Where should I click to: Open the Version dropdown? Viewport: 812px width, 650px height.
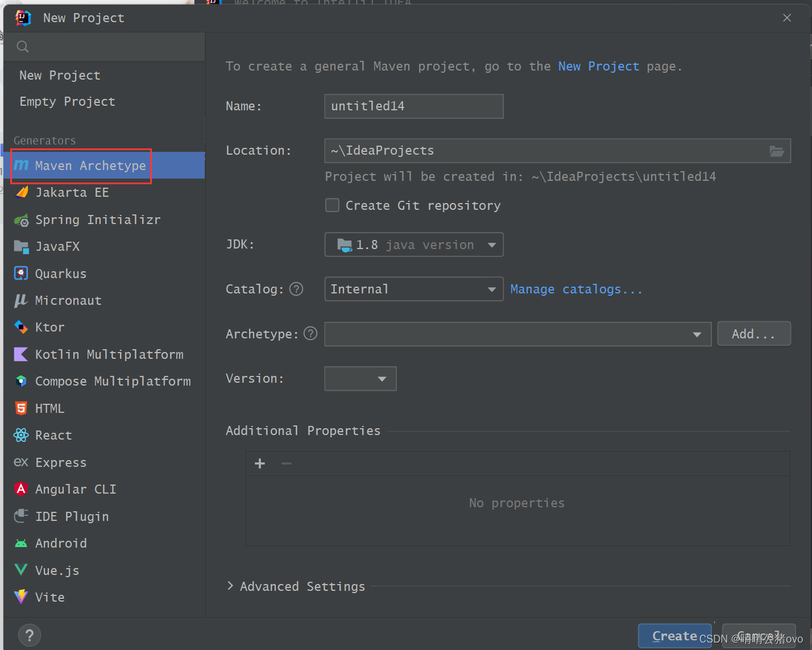tap(361, 379)
